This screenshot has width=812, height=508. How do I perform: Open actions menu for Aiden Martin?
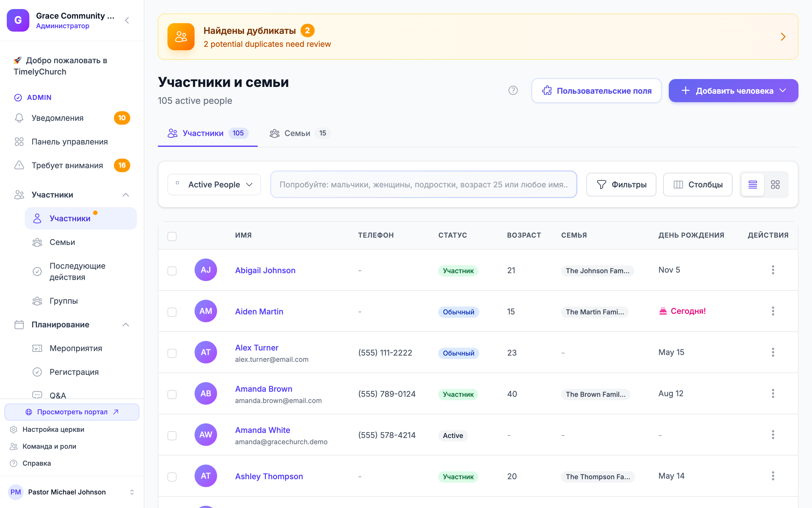point(773,311)
